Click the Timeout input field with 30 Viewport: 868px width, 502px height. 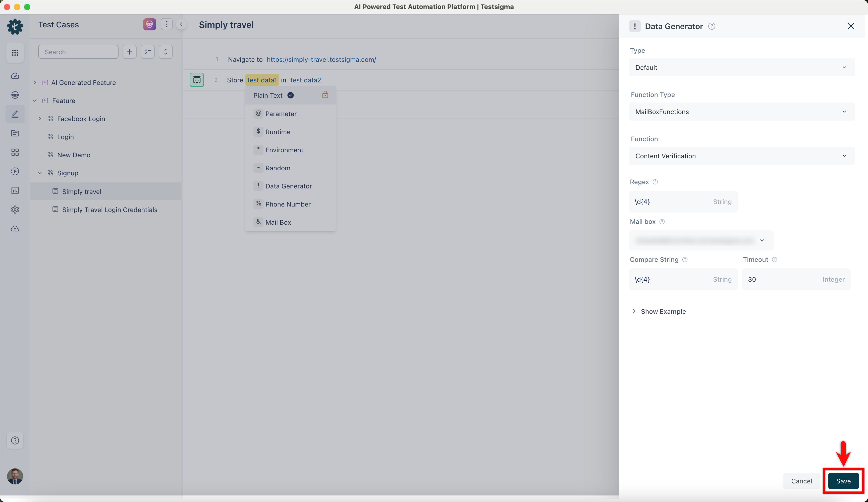coord(796,279)
